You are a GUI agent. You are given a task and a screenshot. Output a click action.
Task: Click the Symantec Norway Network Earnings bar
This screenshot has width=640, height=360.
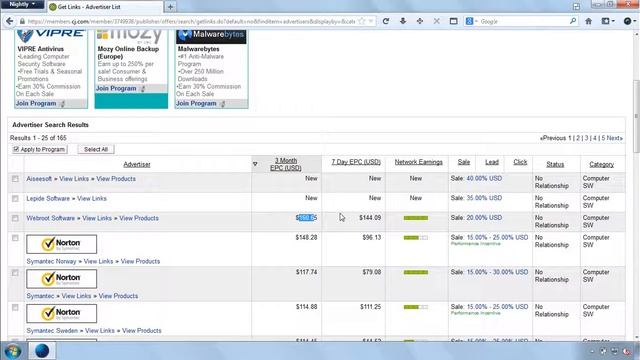click(416, 238)
